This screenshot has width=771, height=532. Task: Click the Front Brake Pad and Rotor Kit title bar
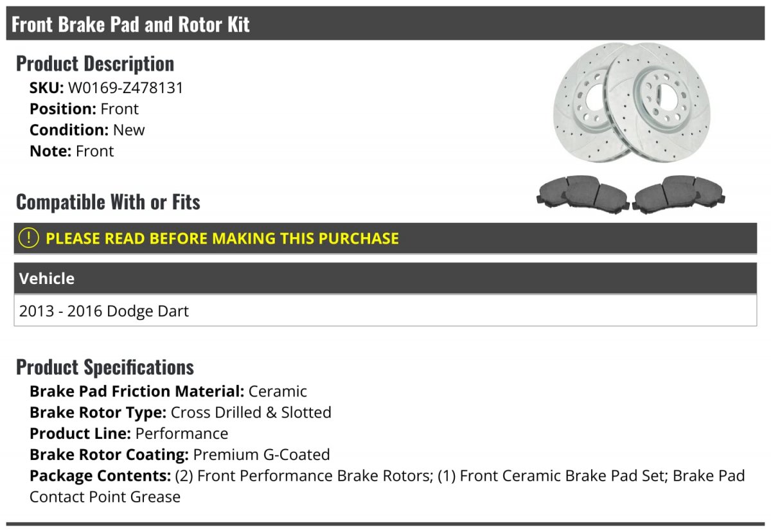385,24
